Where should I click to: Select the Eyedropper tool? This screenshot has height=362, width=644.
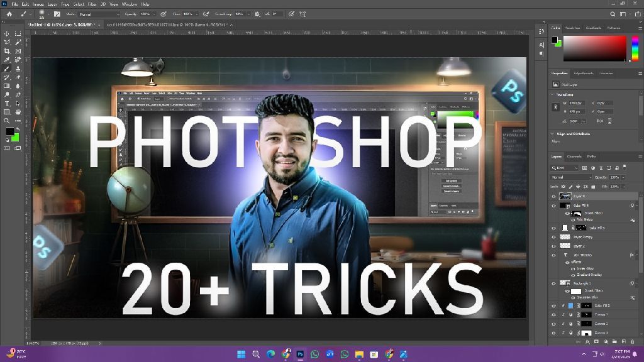pos(7,60)
